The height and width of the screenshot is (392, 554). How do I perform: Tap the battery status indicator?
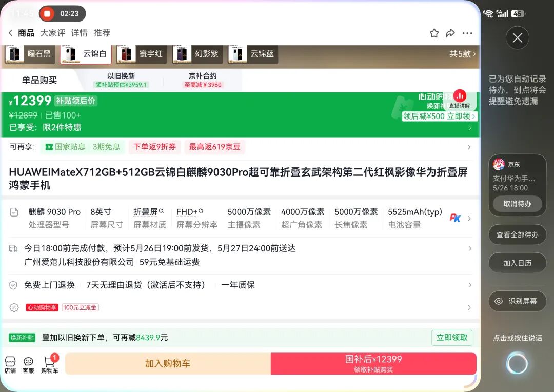(x=518, y=14)
